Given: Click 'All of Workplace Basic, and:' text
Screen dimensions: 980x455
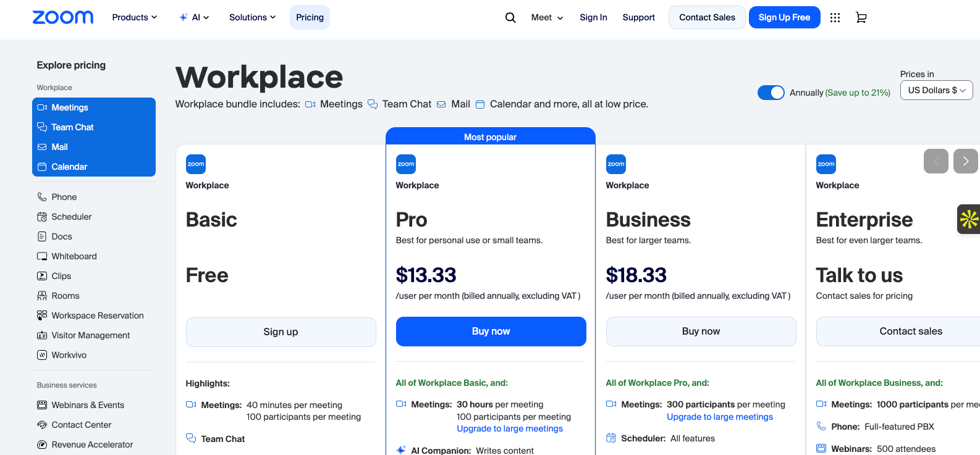Looking at the screenshot, I should pos(452,383).
